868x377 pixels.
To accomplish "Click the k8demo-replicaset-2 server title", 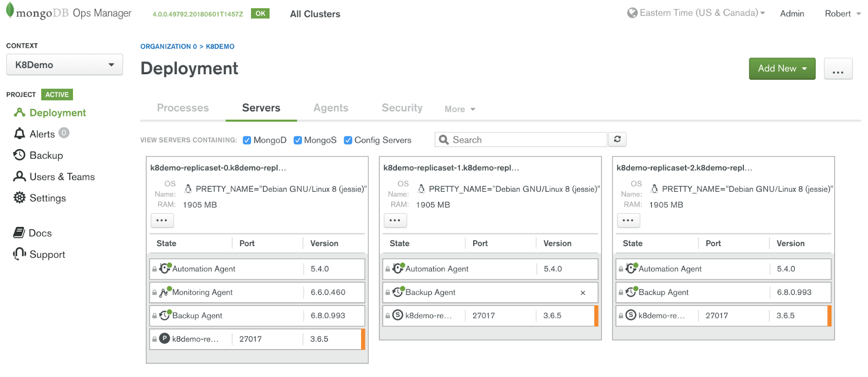I will tap(684, 167).
